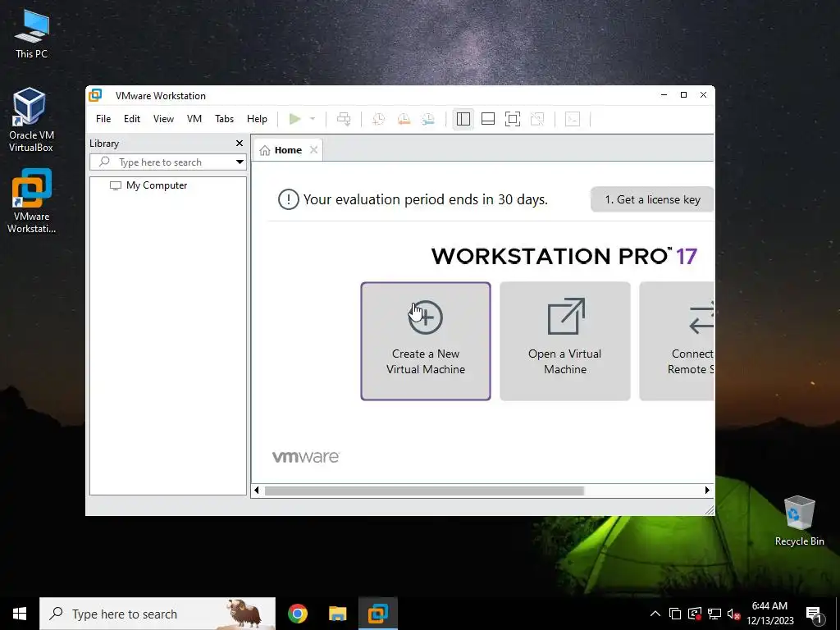This screenshot has width=840, height=630.
Task: Open Google Chrome from the taskbar
Action: pyautogui.click(x=298, y=614)
